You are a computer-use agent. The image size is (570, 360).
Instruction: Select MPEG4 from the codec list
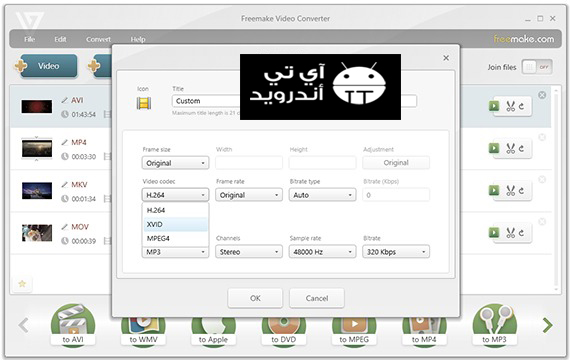click(x=175, y=239)
